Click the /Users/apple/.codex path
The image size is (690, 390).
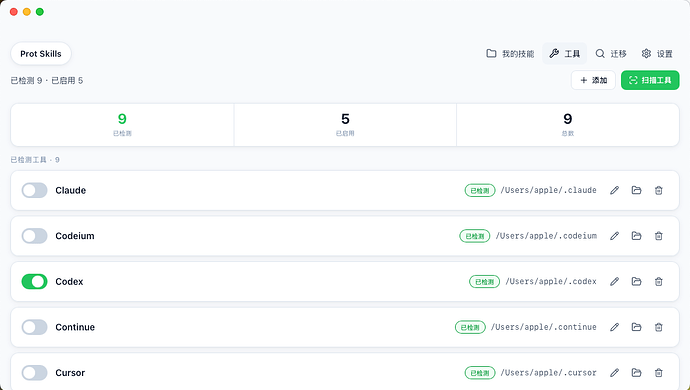tap(551, 281)
